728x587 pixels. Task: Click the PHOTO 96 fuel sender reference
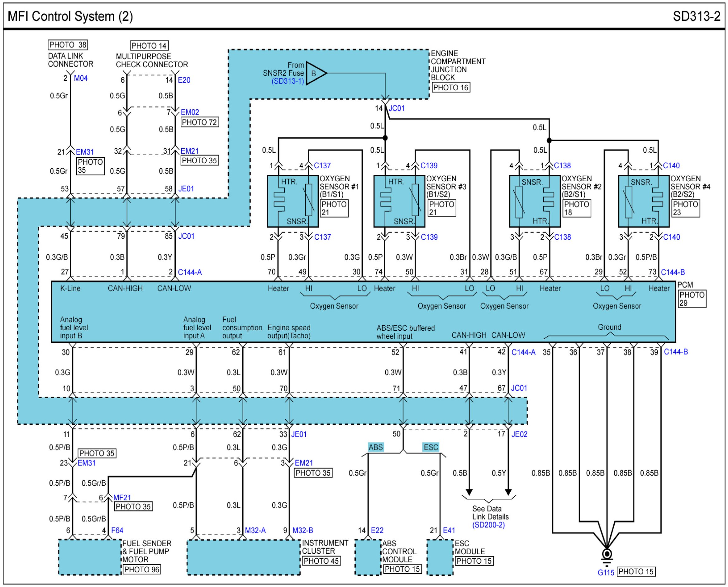click(x=142, y=570)
